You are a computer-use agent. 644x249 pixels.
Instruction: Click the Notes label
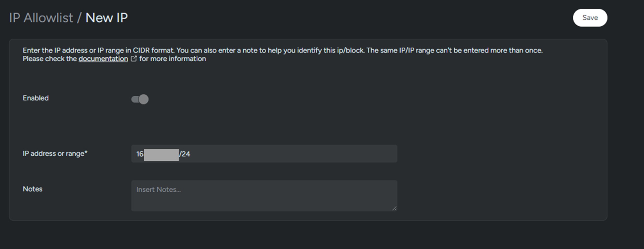point(33,189)
